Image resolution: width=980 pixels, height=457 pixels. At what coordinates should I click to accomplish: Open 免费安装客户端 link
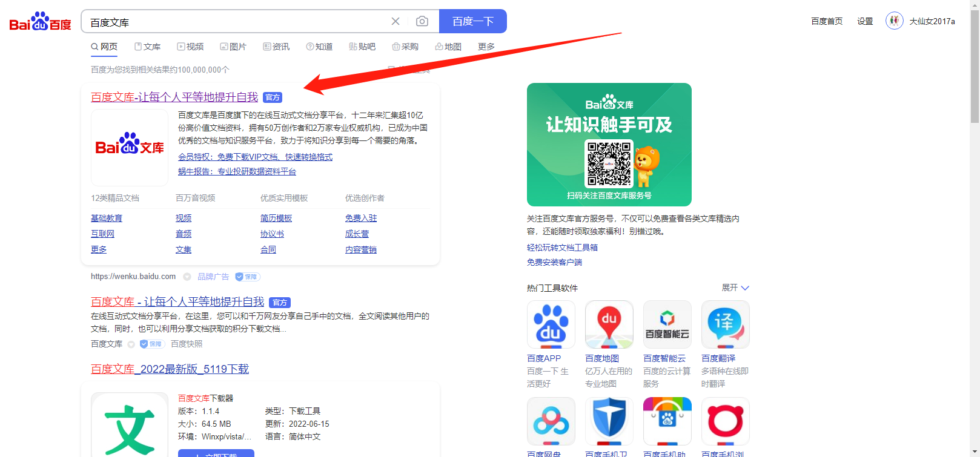pos(554,262)
